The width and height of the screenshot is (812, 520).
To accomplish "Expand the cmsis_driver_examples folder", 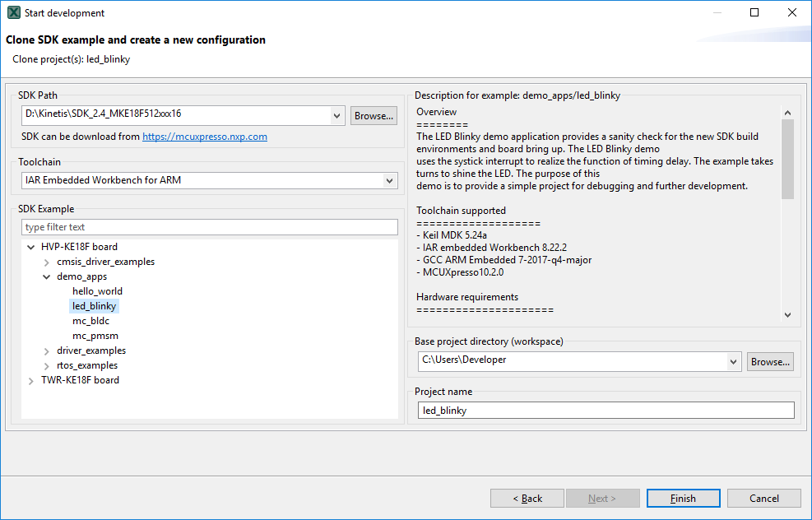I will pyautogui.click(x=47, y=262).
